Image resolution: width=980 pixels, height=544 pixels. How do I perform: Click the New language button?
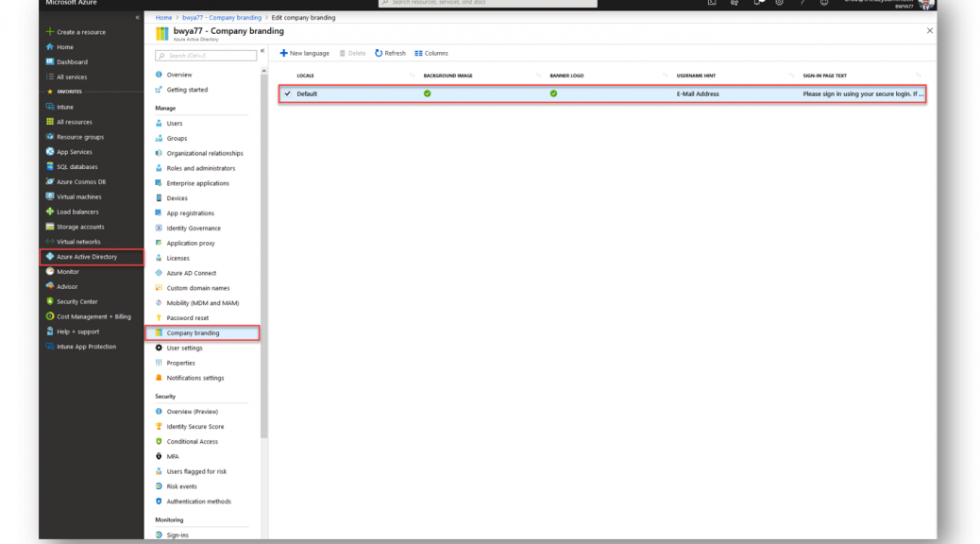pos(304,53)
